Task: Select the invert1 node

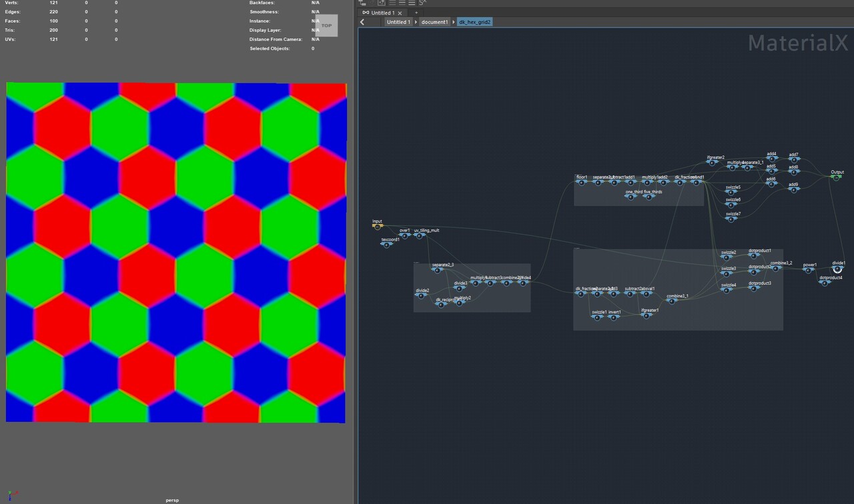Action: point(614,317)
